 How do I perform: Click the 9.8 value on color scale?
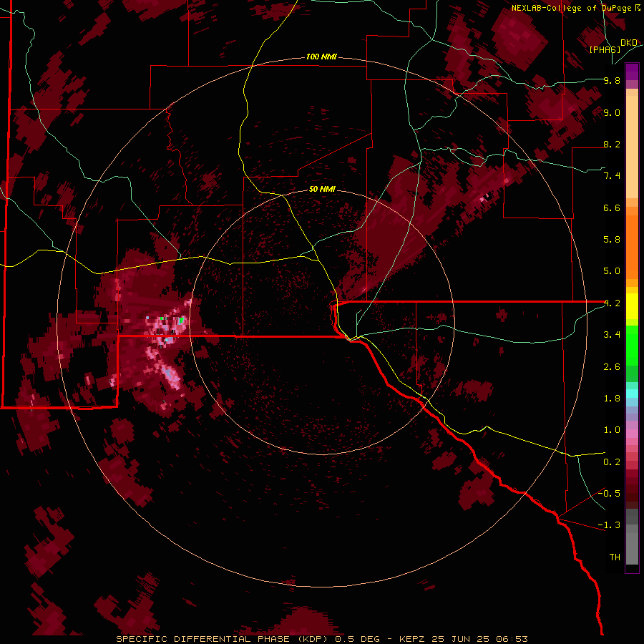click(612, 80)
